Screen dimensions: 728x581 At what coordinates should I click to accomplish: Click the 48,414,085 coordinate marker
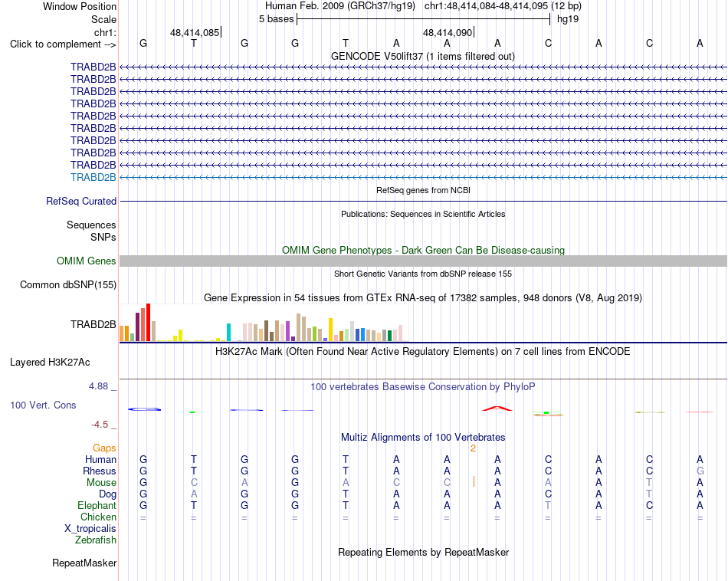pos(195,32)
